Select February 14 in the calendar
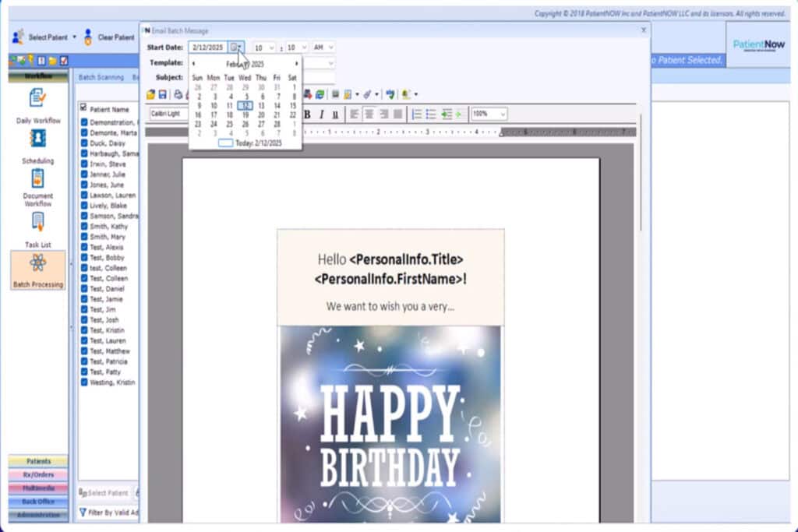The width and height of the screenshot is (798, 532). point(277,105)
